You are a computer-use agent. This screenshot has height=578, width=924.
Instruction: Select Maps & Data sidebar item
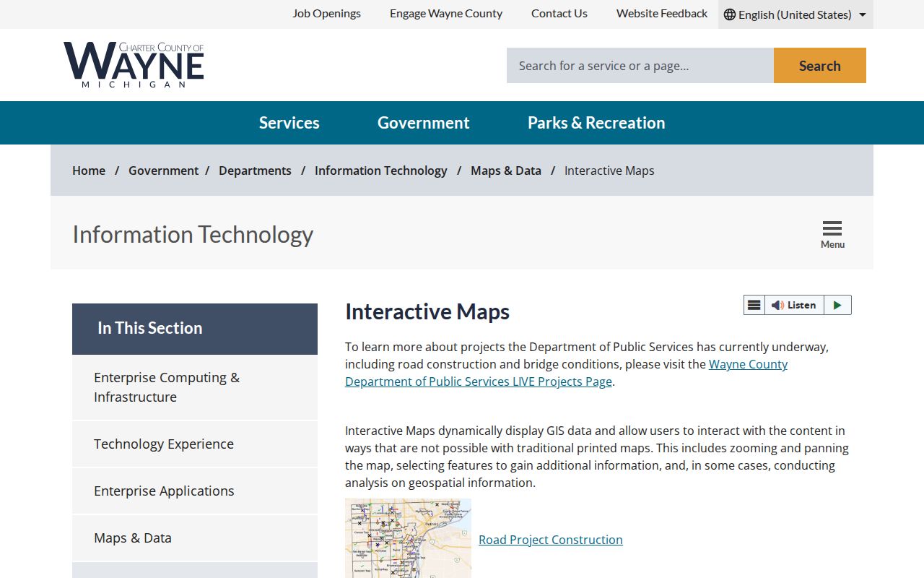[x=195, y=538]
